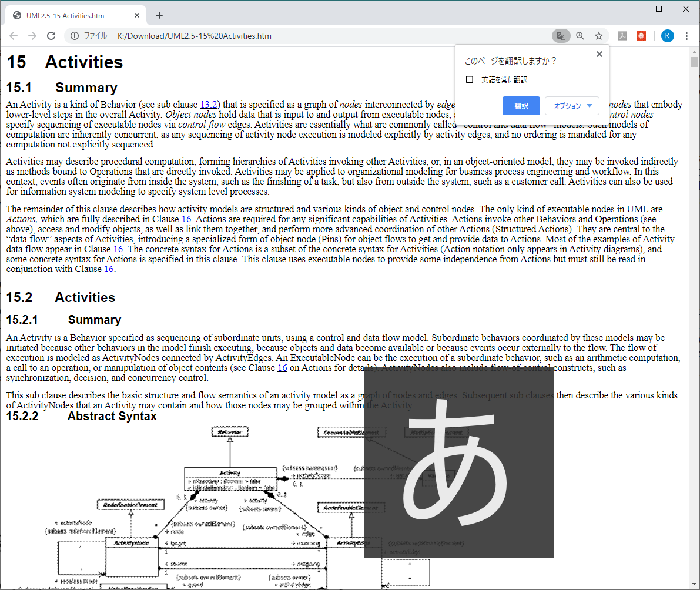Open Chrome's three-dot menu
Viewport: 700px width, 590px height.
click(686, 36)
